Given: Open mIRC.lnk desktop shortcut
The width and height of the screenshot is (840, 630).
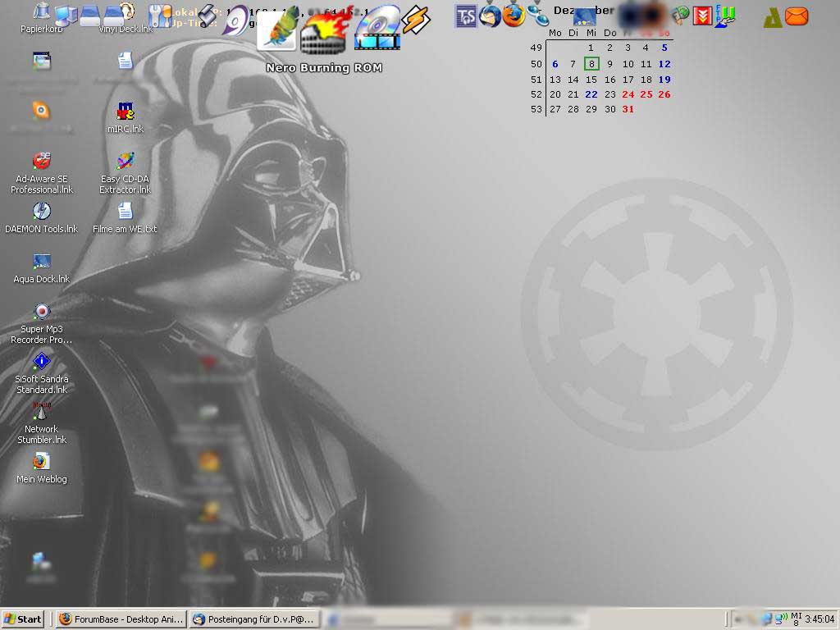Looking at the screenshot, I should 126,117.
